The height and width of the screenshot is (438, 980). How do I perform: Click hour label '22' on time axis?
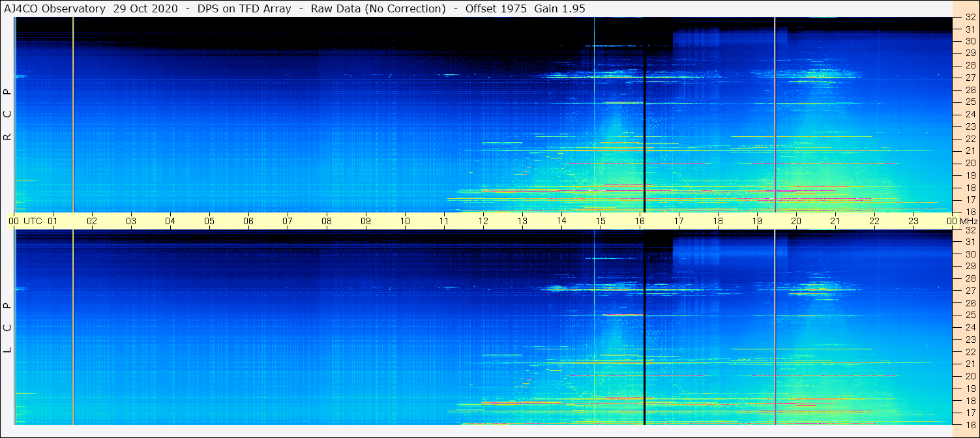[874, 221]
